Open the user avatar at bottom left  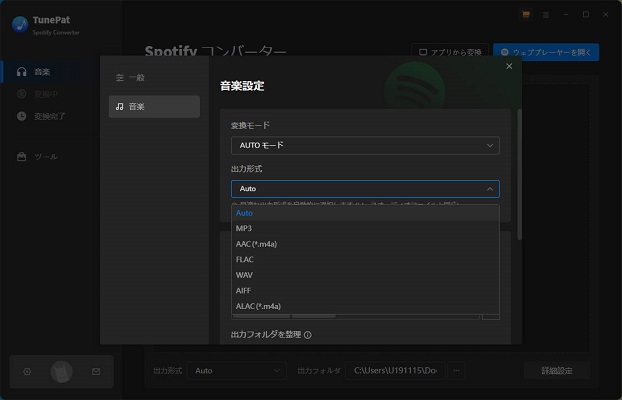[61, 372]
